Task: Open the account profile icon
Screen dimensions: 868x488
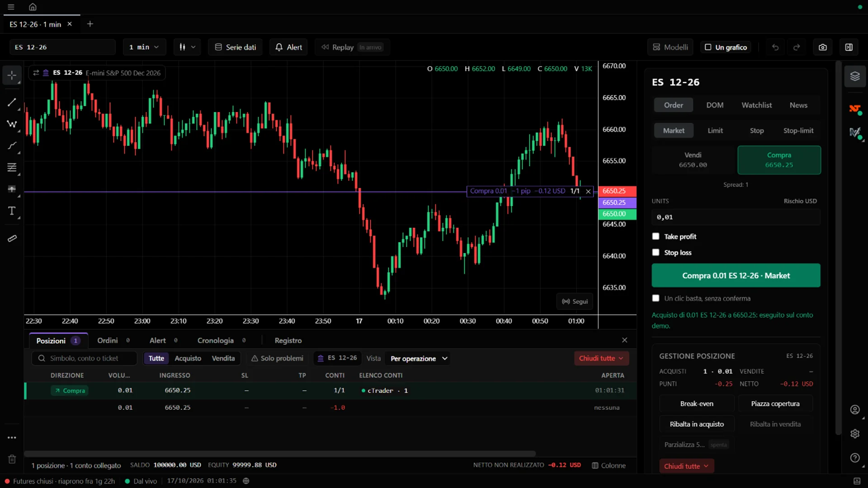Action: 855,409
